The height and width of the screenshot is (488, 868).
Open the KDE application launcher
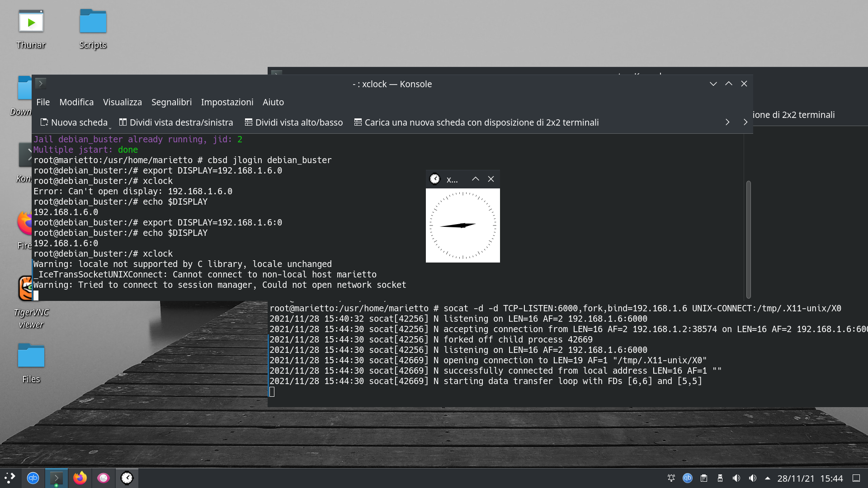[10, 478]
